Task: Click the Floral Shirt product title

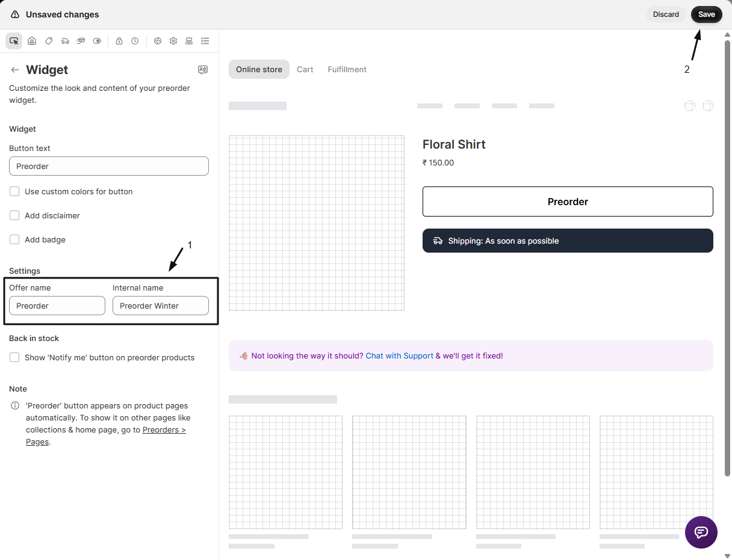Action: pyautogui.click(x=454, y=144)
